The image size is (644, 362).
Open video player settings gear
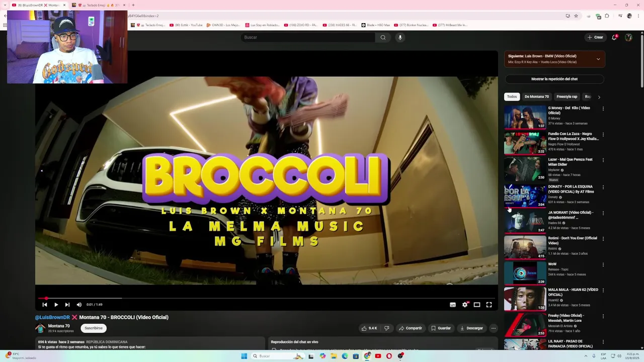tap(465, 305)
